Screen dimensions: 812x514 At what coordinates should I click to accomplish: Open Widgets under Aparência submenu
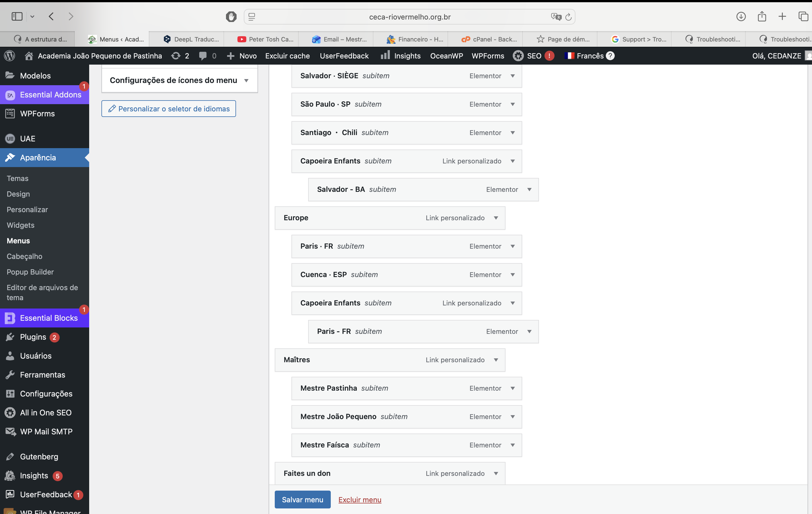[x=21, y=225]
